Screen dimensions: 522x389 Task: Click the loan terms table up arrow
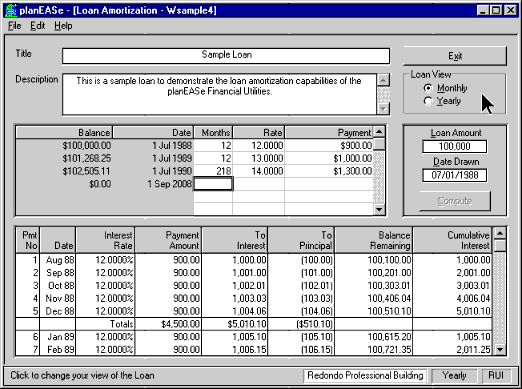pos(379,132)
